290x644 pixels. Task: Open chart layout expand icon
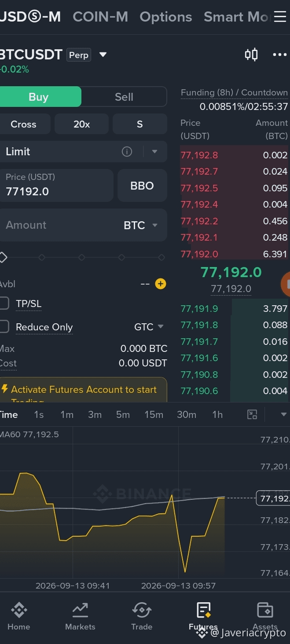pos(252,414)
